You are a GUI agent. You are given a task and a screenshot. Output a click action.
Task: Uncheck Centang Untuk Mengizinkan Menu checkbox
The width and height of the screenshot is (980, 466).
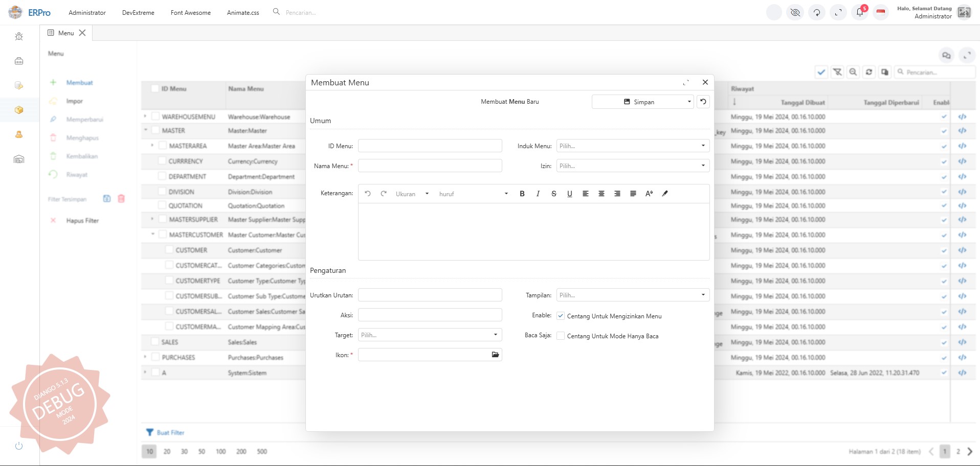click(561, 316)
